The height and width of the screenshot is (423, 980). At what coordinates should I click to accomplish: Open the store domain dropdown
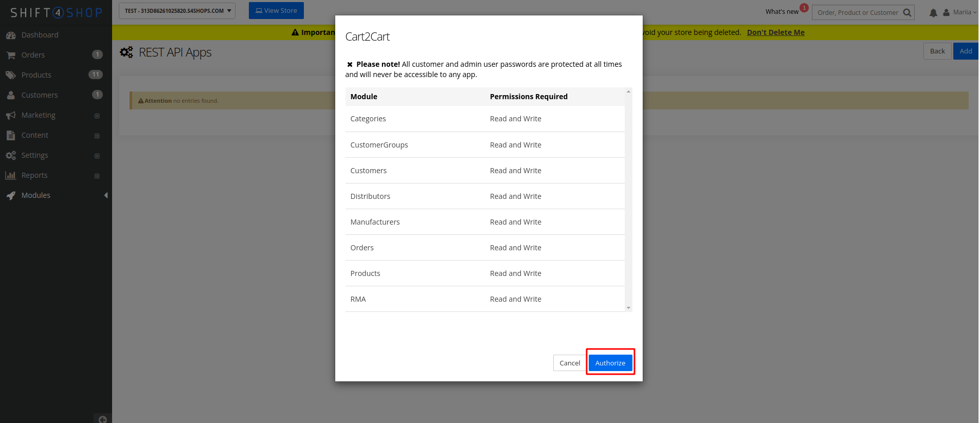(177, 11)
